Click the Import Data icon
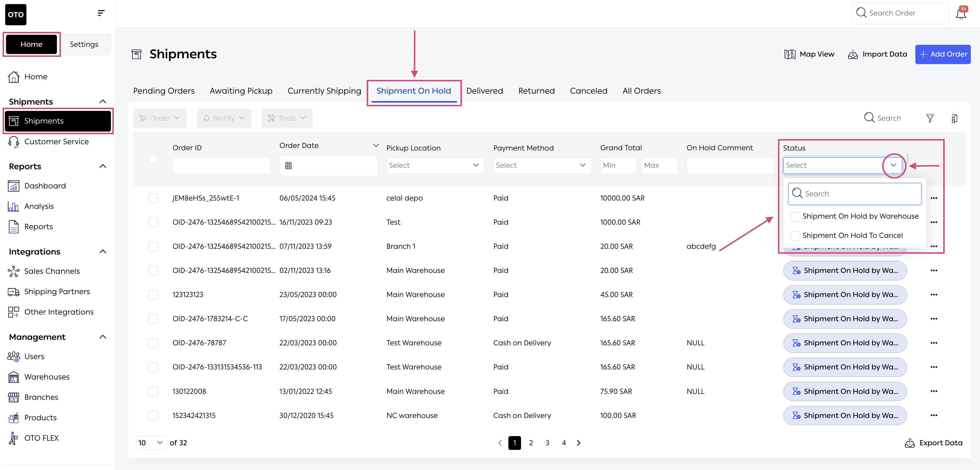 pos(853,54)
